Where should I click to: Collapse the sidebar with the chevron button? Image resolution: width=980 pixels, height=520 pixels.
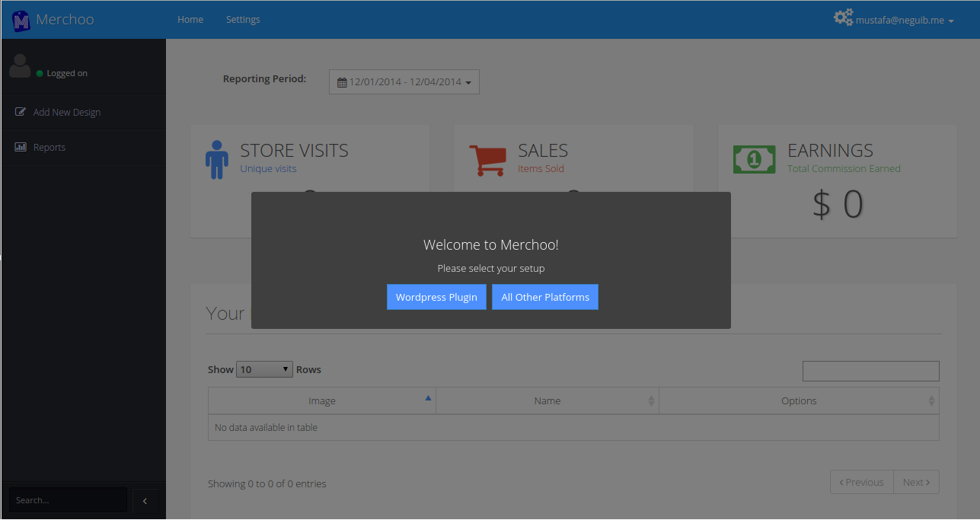tap(145, 501)
